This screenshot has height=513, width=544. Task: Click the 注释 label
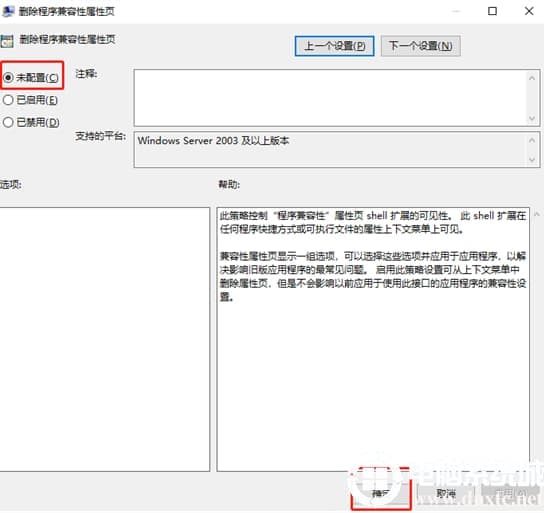point(86,74)
